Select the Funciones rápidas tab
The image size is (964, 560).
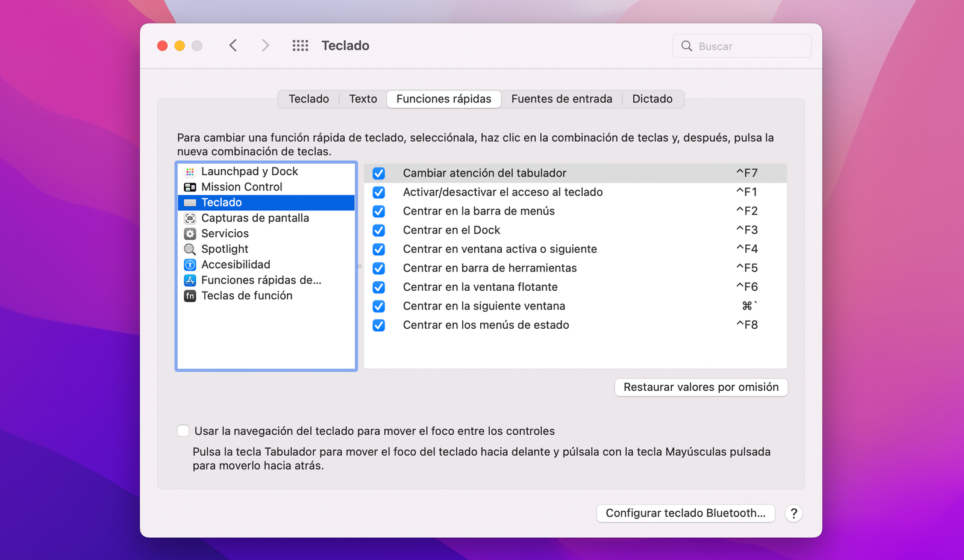pos(444,99)
